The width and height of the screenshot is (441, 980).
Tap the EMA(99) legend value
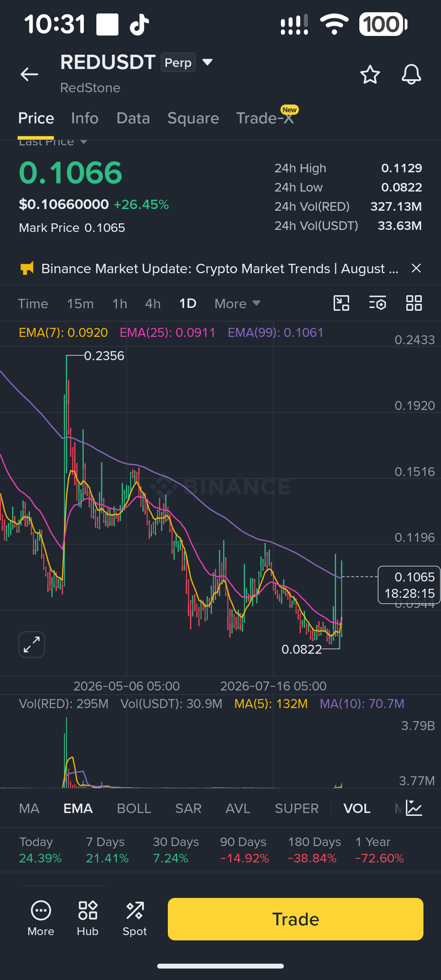276,333
